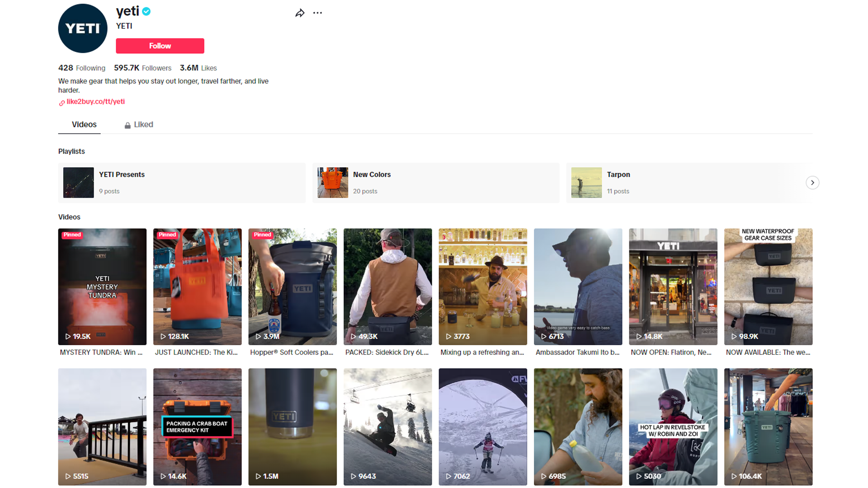Open the New Colors playlist
The width and height of the screenshot is (868, 488).
[x=436, y=183]
